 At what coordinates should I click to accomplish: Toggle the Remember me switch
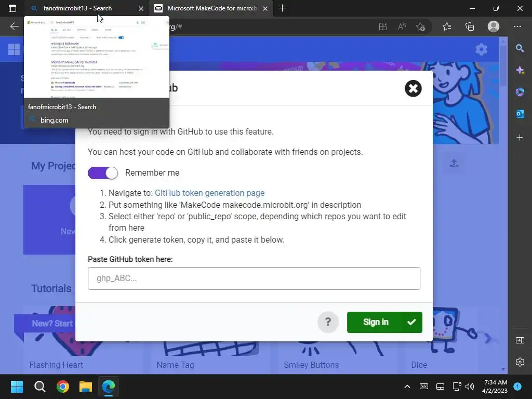coord(103,173)
